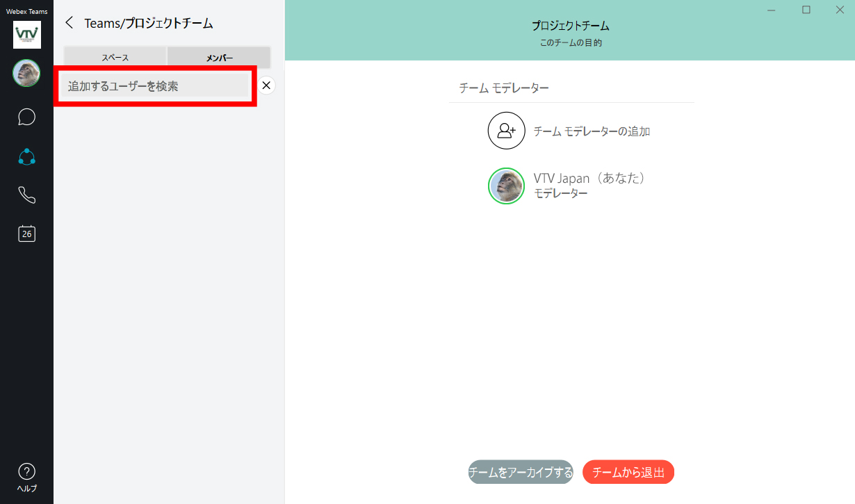Click the VTV logo in sidebar

point(26,35)
